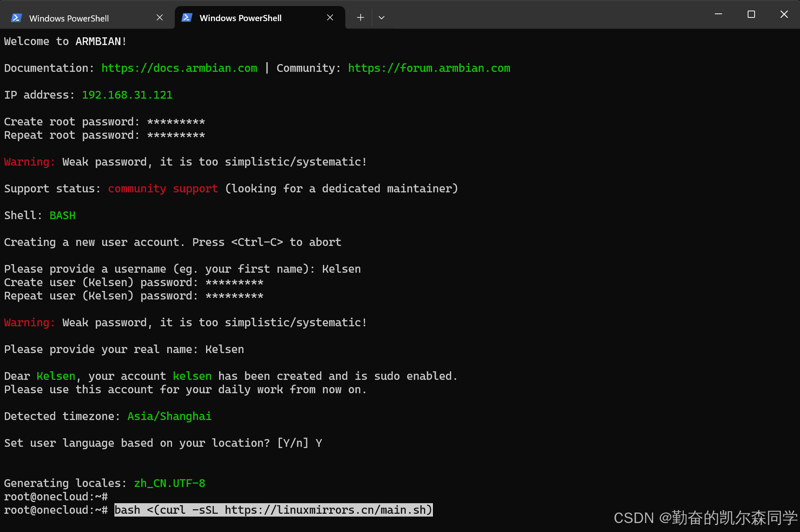Click PowerShell icon on first tab
This screenshot has height=532, width=800.
[17, 18]
